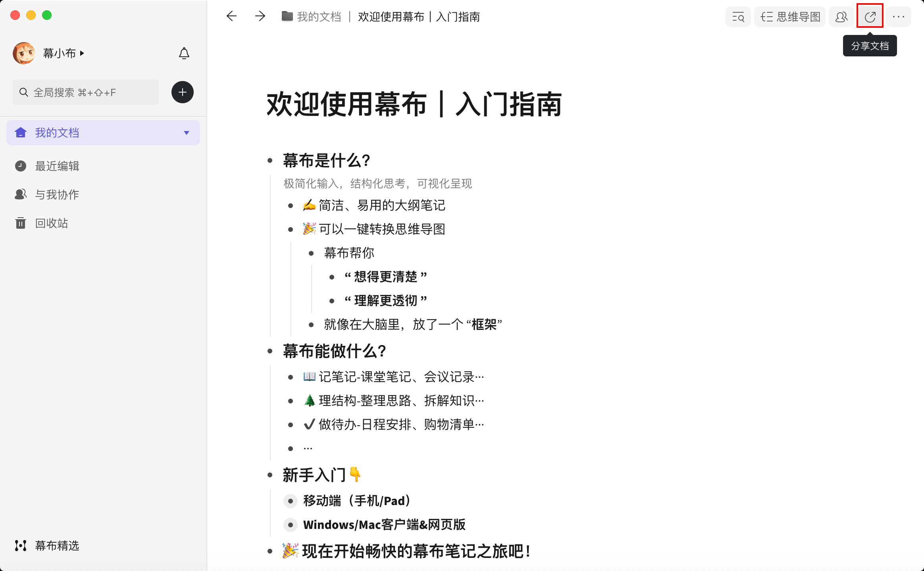Go back with the left arrow

pyautogui.click(x=231, y=16)
